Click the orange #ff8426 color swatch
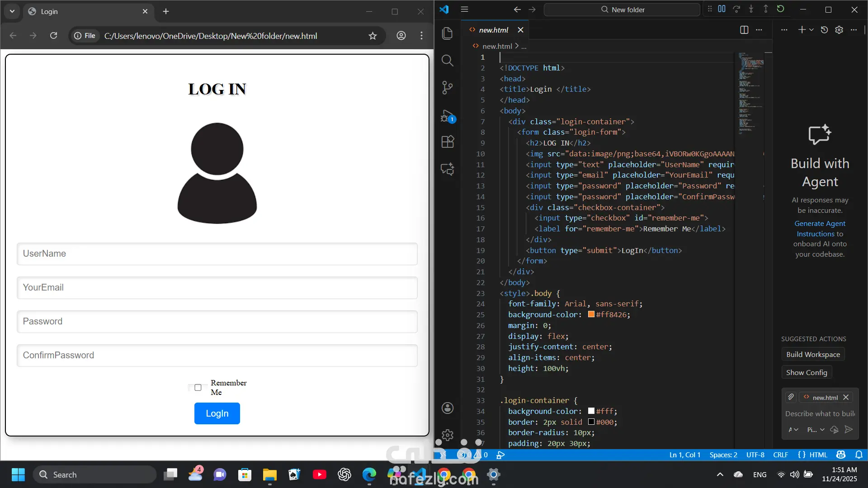This screenshot has width=868, height=488. [x=591, y=314]
